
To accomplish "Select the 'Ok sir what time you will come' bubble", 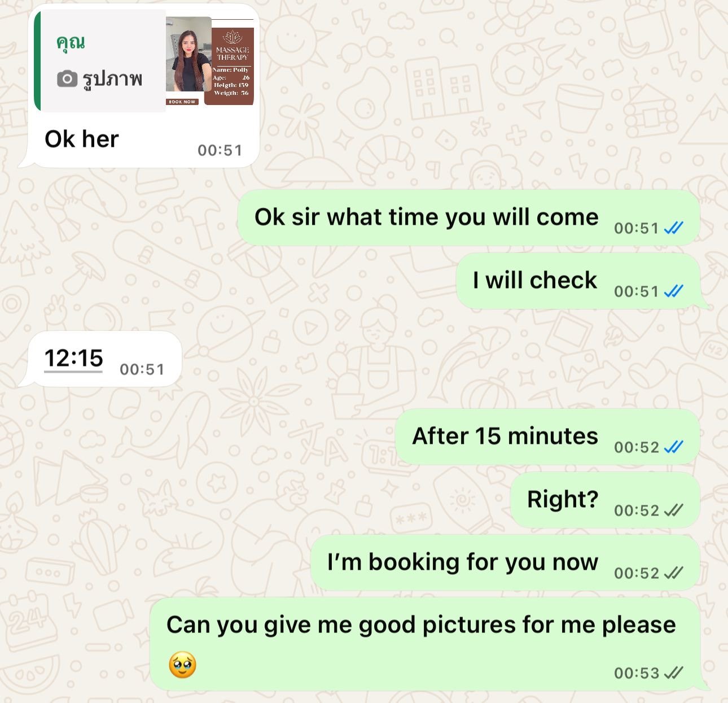I will (x=468, y=217).
